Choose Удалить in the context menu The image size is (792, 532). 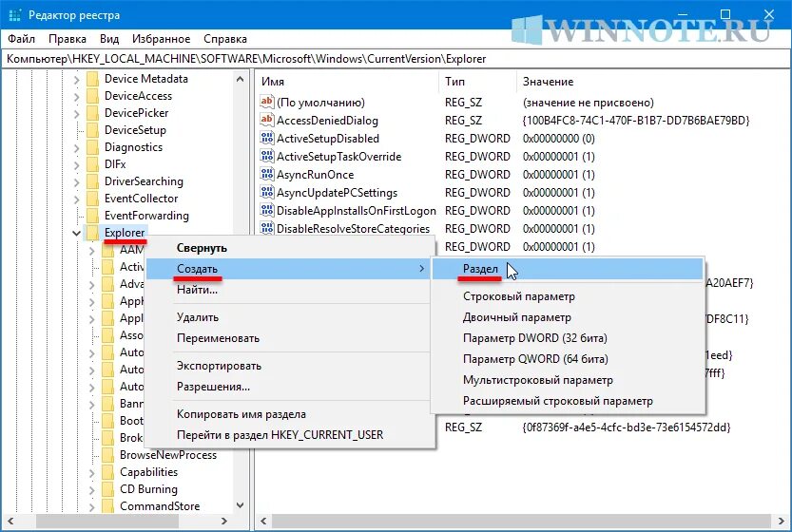(290, 317)
